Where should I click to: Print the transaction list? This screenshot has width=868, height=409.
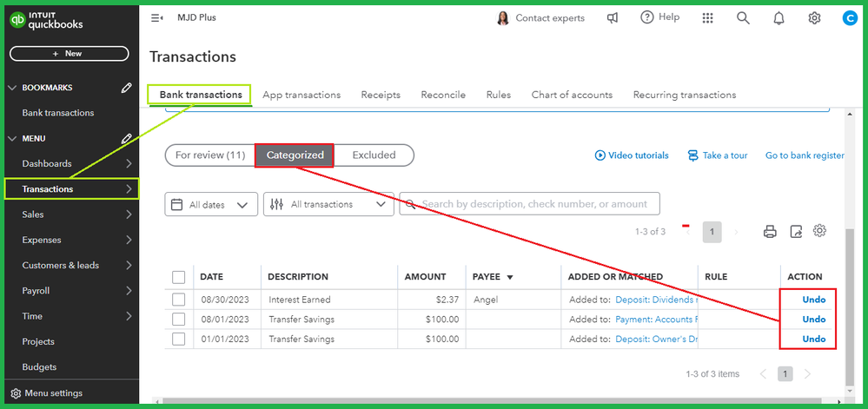click(770, 232)
